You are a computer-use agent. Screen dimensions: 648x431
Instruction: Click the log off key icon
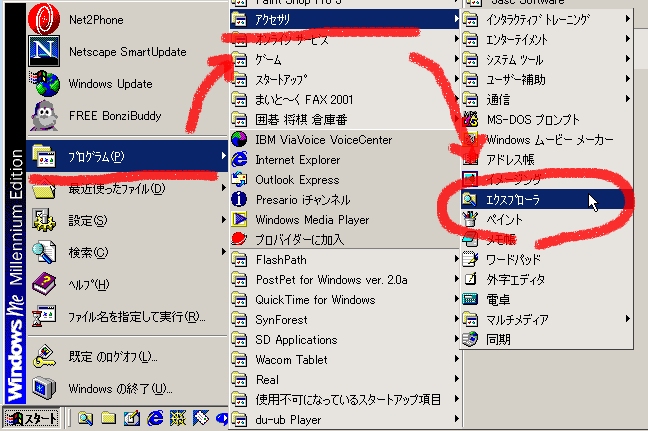pyautogui.click(x=44, y=356)
